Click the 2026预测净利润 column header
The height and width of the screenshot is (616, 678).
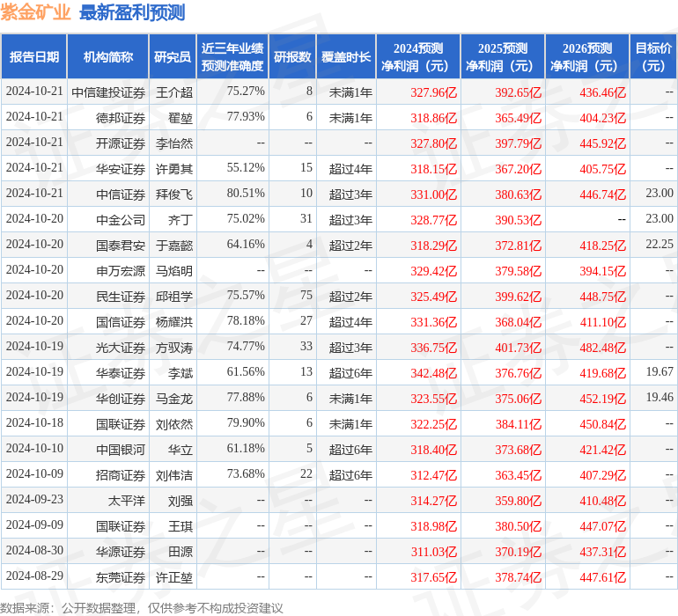[x=587, y=56]
